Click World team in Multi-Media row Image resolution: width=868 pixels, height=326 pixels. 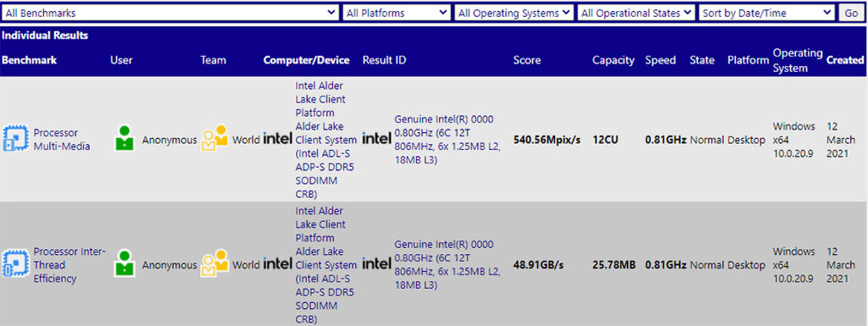tap(246, 140)
